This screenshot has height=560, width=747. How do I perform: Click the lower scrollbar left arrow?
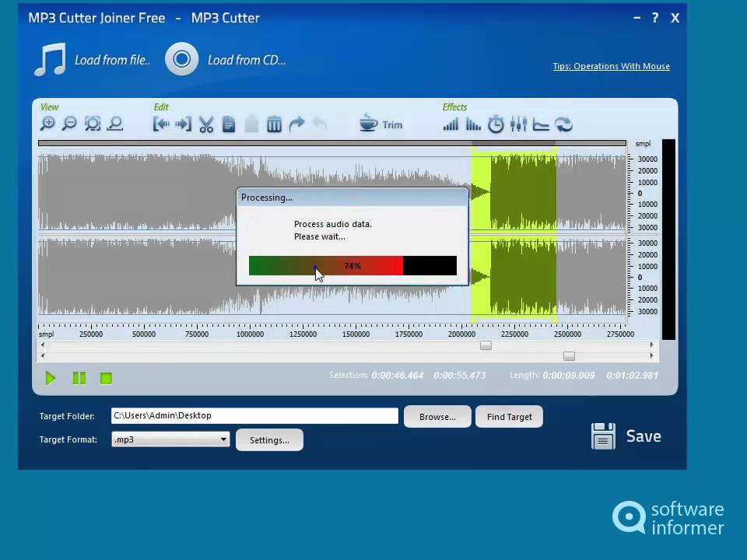(x=43, y=355)
